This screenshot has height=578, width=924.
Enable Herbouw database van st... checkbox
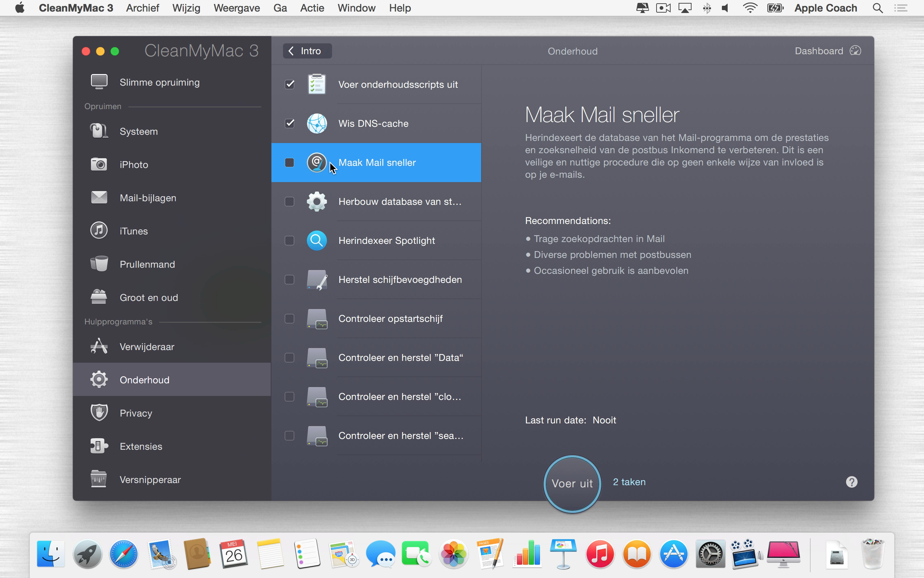click(x=290, y=202)
